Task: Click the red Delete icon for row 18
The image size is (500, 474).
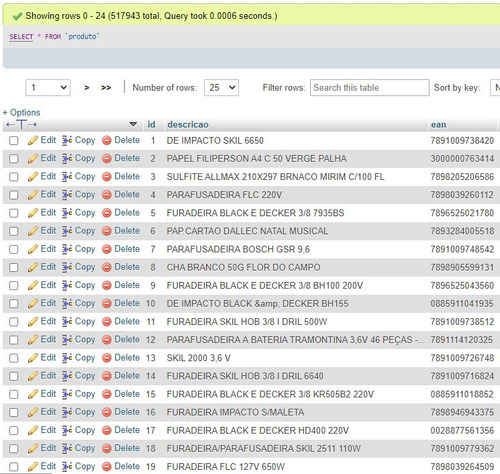Action: [x=107, y=448]
